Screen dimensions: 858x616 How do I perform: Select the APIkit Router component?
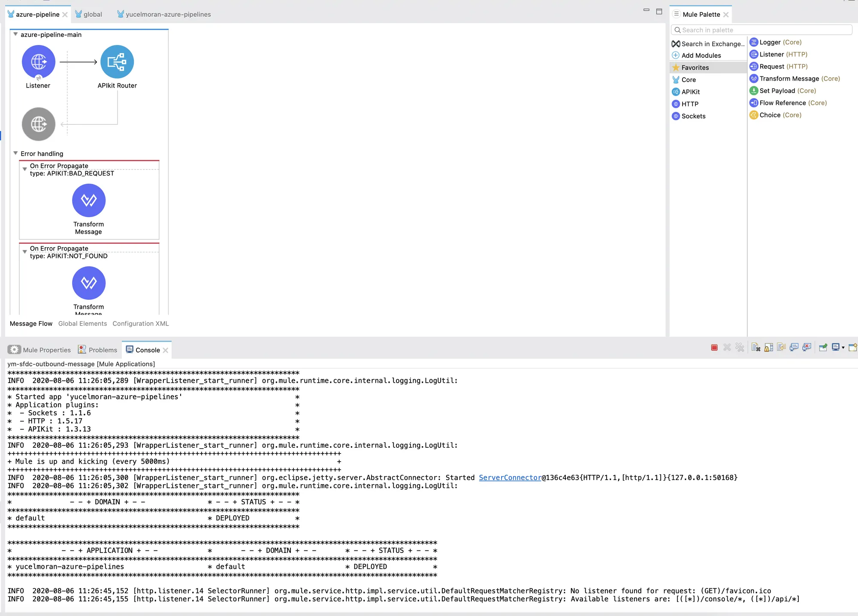117,62
